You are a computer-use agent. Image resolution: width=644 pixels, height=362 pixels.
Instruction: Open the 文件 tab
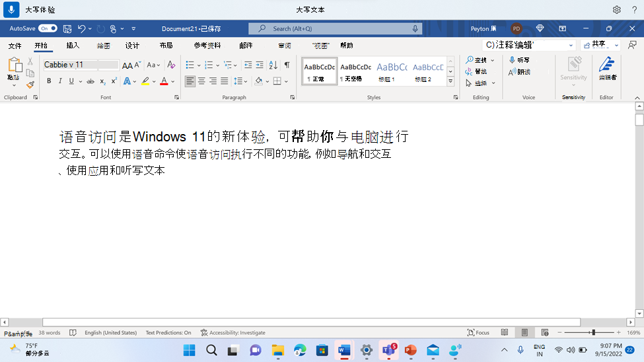(15, 46)
